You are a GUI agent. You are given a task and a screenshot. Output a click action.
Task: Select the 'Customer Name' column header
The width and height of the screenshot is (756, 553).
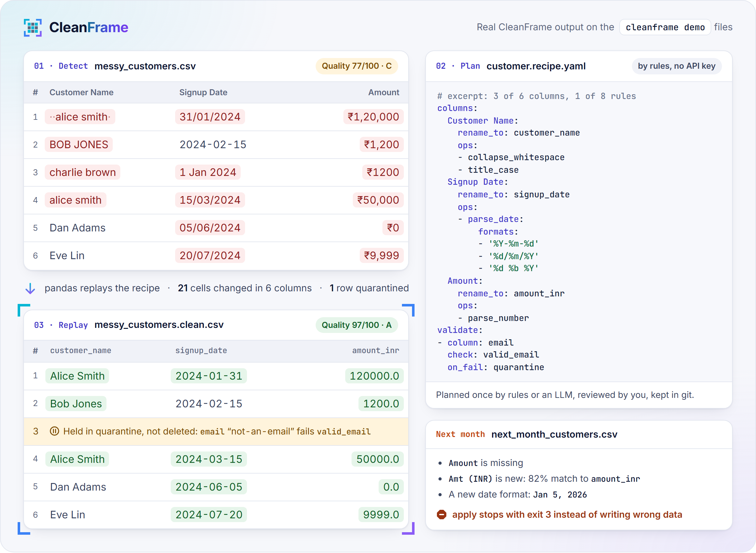tap(82, 92)
